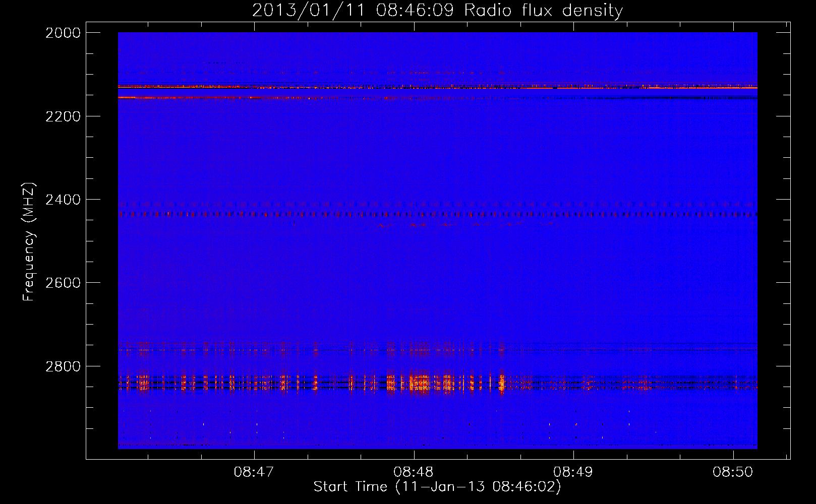This screenshot has height=504, width=816.
Task: Click the "Start Time (11-Jan-13 08:46:02)" label
Action: (x=437, y=487)
